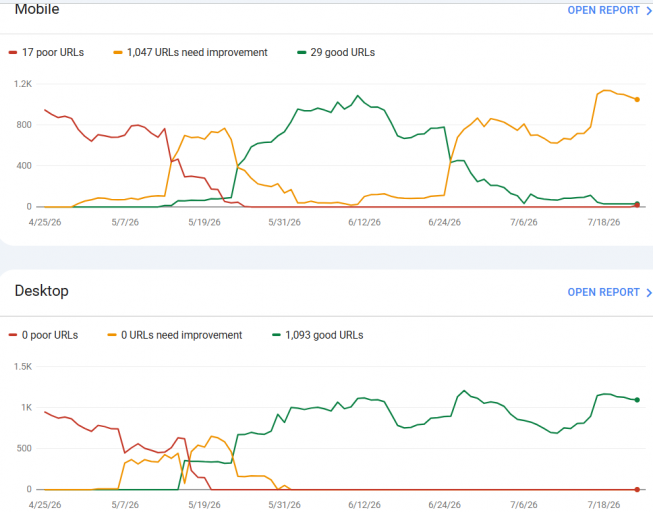653x512 pixels.
Task: Click the chevron beside Desktop OPEN REPORT
Action: click(x=648, y=292)
